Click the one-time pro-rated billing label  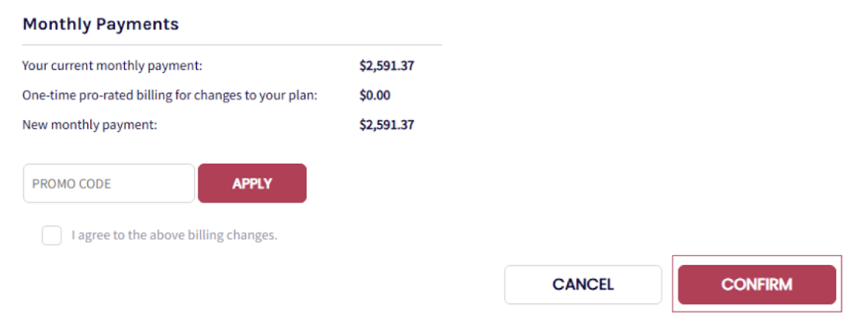coord(170,96)
